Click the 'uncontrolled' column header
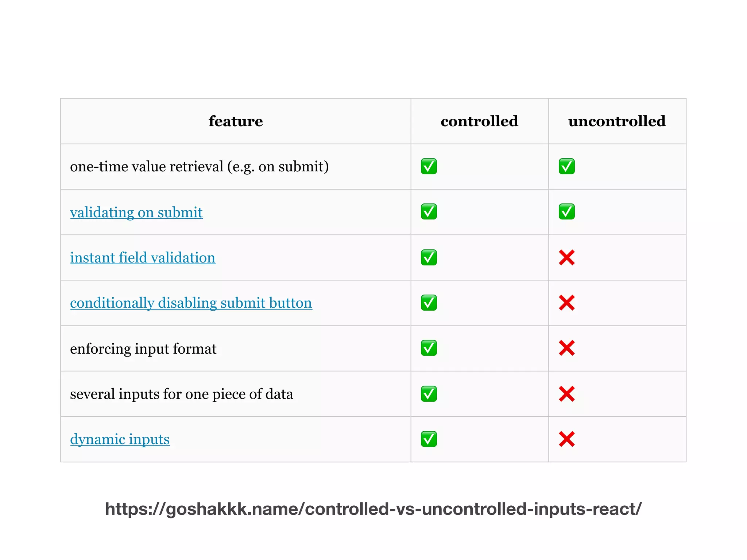The image size is (747, 560). [x=617, y=121]
